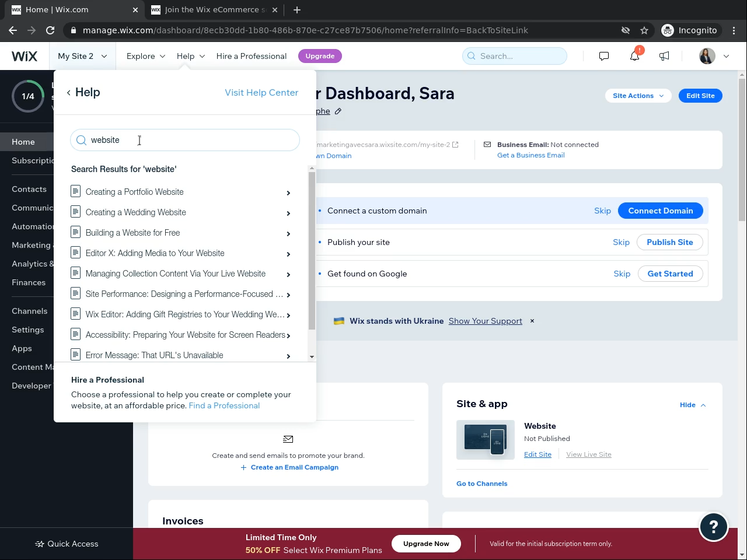Click the Upgrade Now button

tap(426, 544)
